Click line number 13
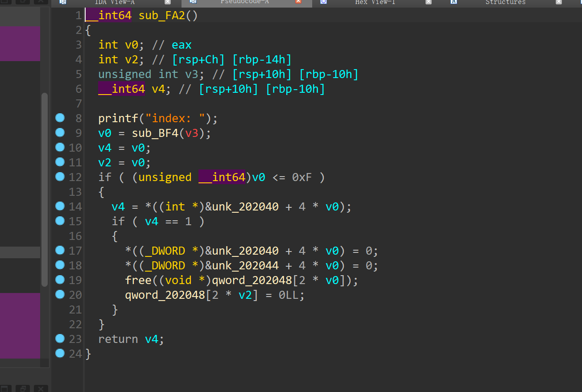 pos(75,192)
